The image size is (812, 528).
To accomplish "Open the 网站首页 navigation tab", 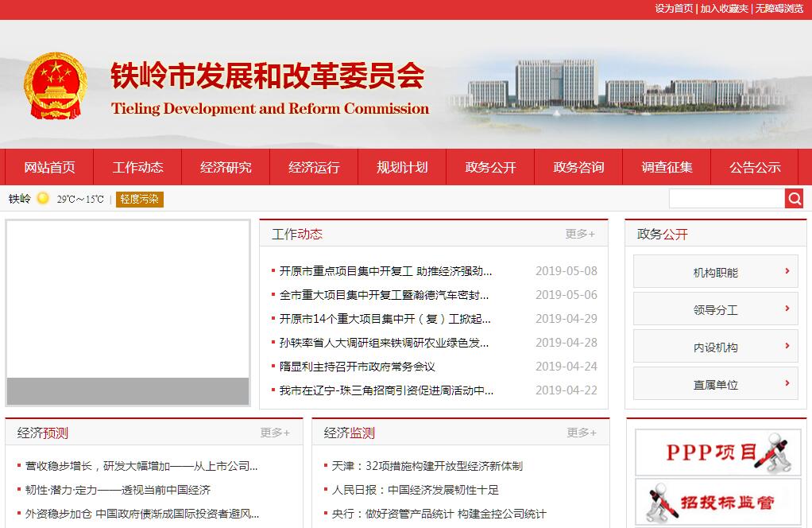I will pos(49,167).
